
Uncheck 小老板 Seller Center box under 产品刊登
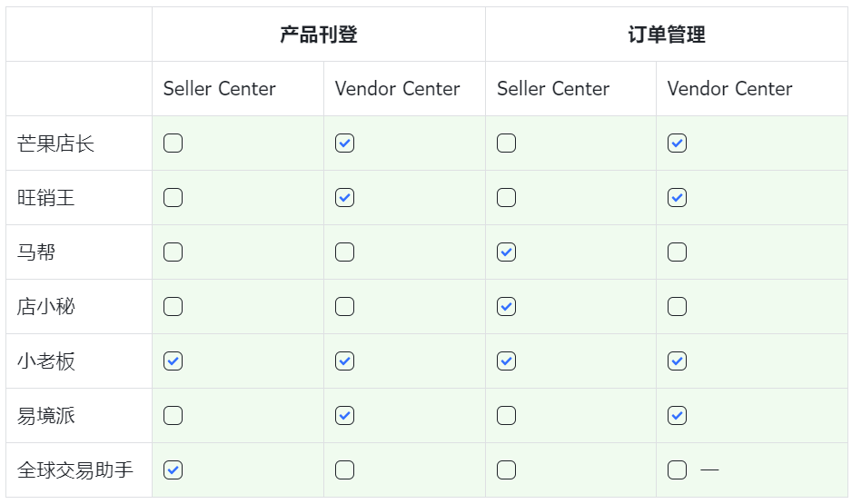tap(173, 361)
